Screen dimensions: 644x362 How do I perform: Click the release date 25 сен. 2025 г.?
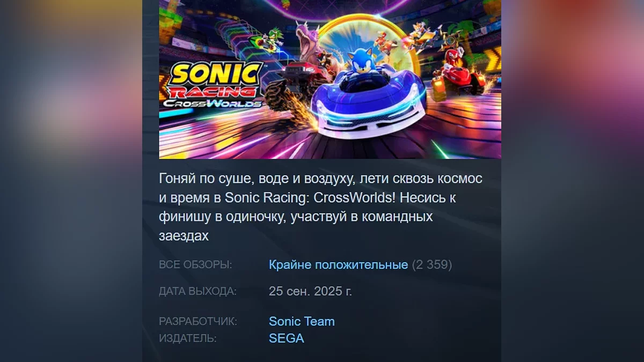pos(311,291)
